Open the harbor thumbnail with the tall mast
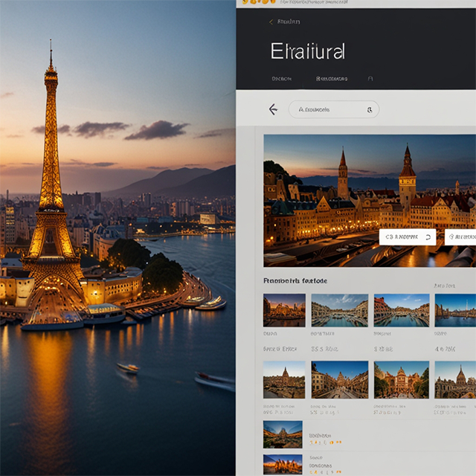 click(455, 310)
